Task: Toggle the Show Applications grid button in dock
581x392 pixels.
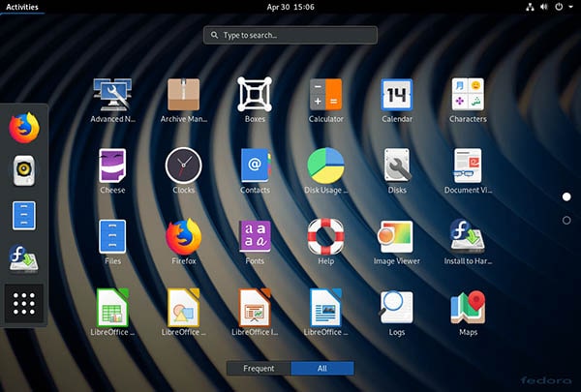Action: pos(25,304)
